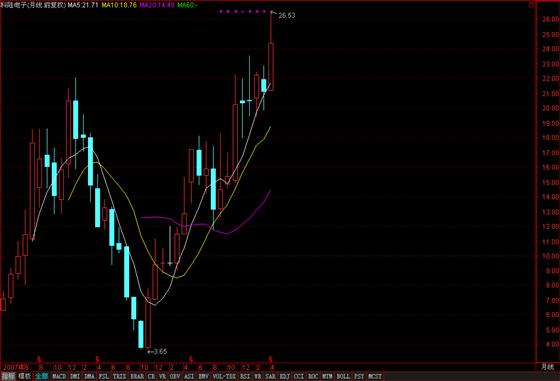Click the 模板 template button
Screen dimensions: 560x381
pos(25,376)
